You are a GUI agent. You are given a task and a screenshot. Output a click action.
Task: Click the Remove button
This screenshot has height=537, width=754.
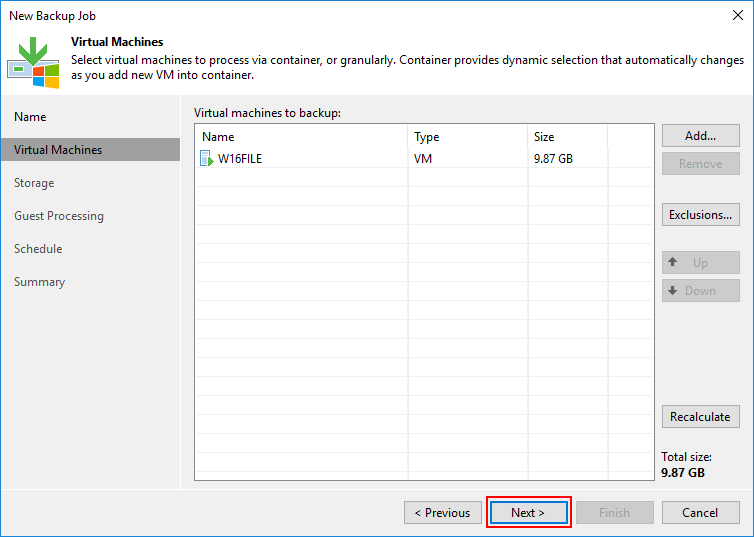click(x=701, y=164)
